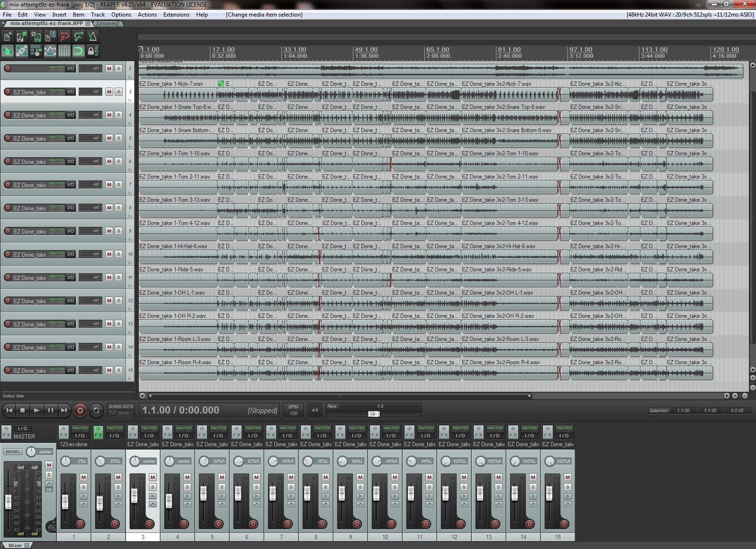756x549 pixels.
Task: Toggle the snap magnet icon
Action: click(79, 51)
